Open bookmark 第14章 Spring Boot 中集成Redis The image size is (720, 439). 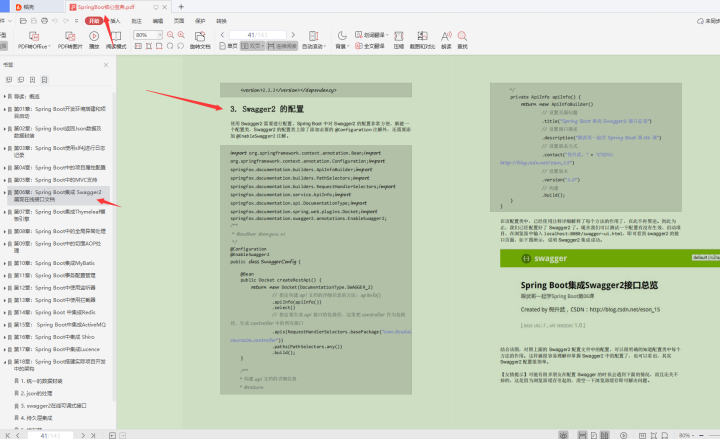coord(54,312)
